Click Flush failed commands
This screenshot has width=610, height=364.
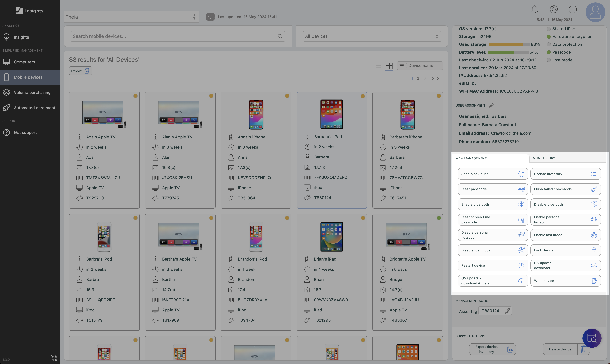pos(566,189)
